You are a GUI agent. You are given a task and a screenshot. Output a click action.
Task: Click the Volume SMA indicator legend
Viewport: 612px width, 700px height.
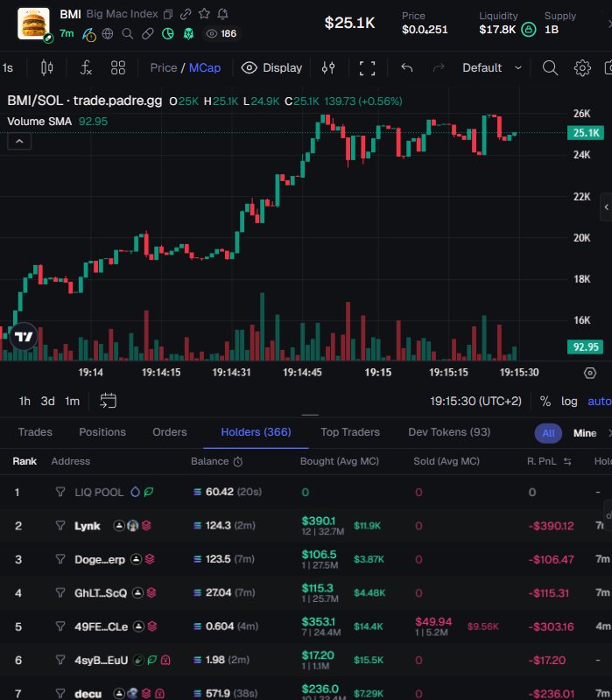(x=57, y=122)
